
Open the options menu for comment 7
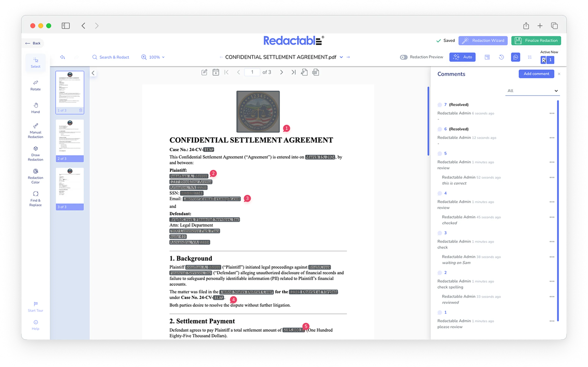pos(552,113)
